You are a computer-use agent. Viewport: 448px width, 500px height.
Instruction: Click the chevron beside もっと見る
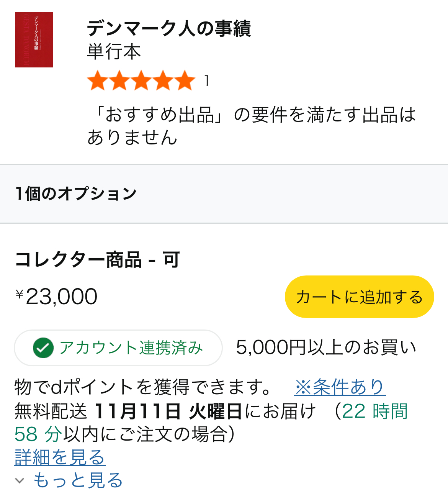tap(20, 480)
